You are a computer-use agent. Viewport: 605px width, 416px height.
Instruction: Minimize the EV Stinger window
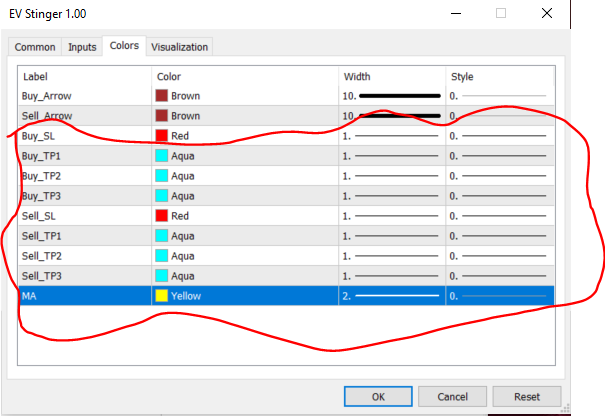[x=456, y=14]
